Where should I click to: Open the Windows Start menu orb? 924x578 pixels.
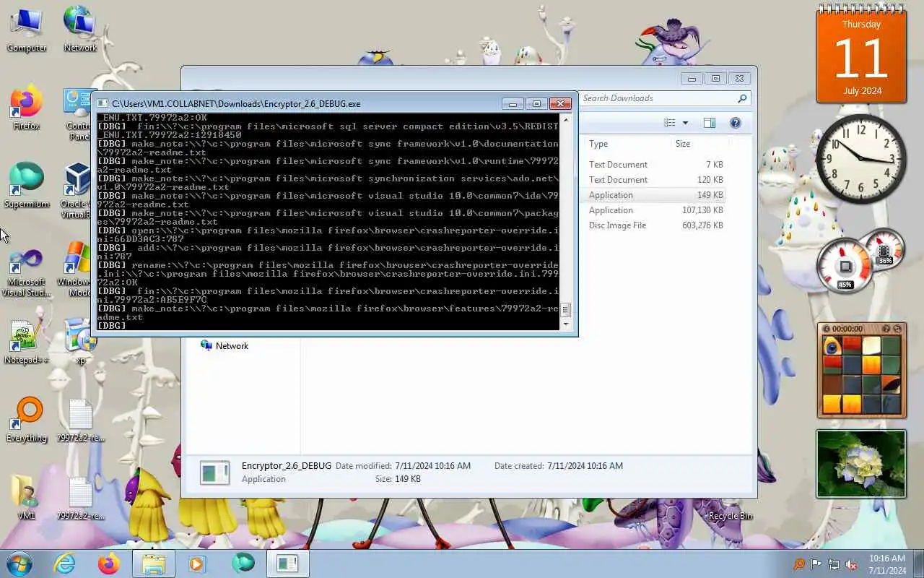pos(19,564)
